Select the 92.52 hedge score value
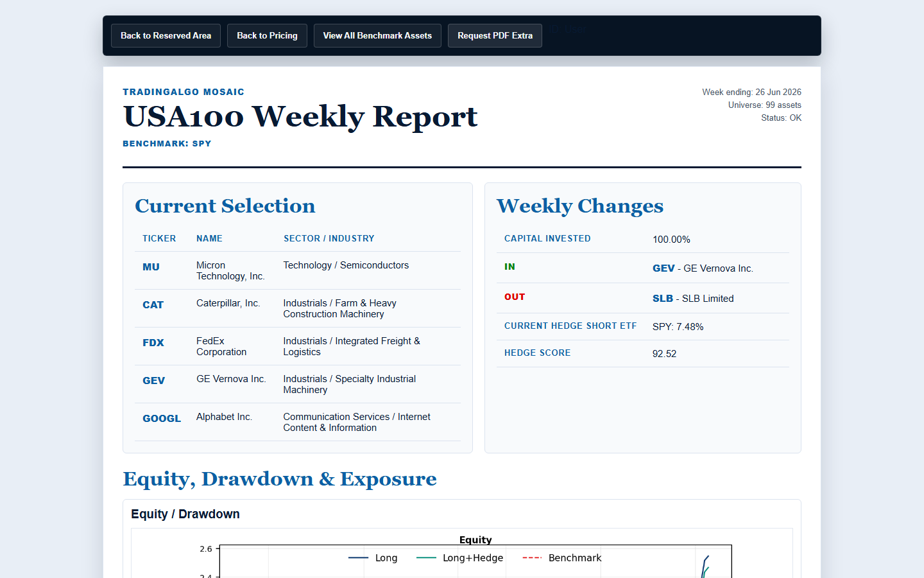924x578 pixels. [664, 354]
